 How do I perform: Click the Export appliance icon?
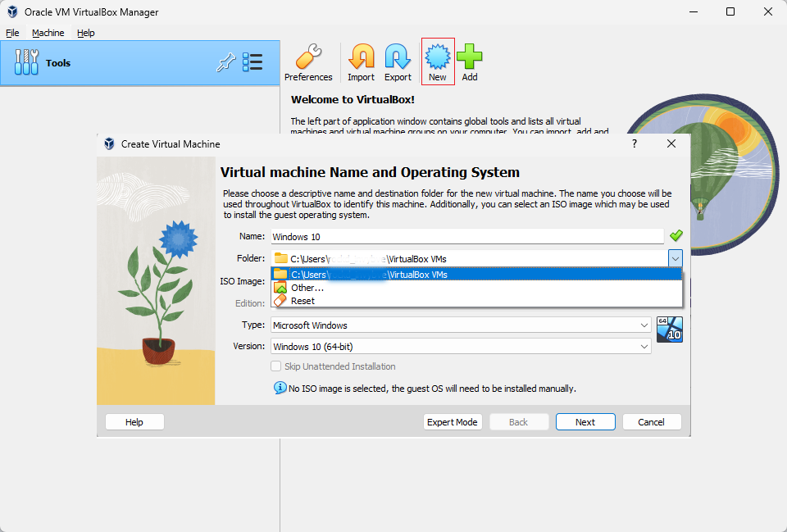coord(398,57)
